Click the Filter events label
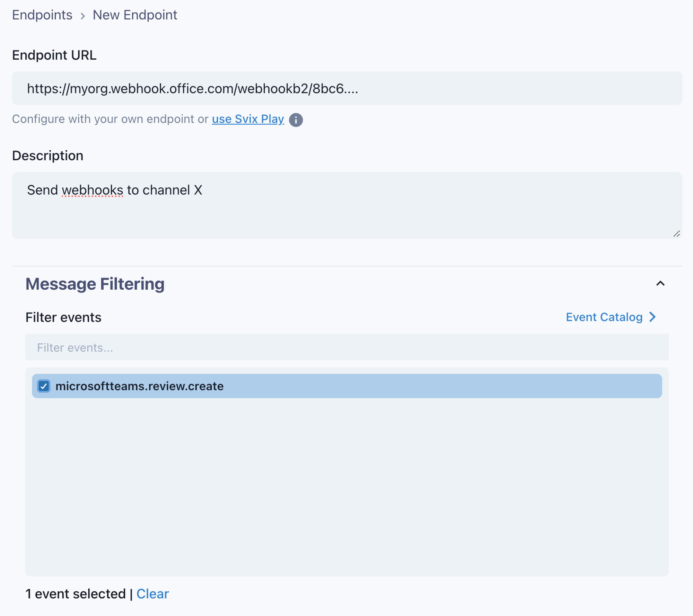 (63, 317)
